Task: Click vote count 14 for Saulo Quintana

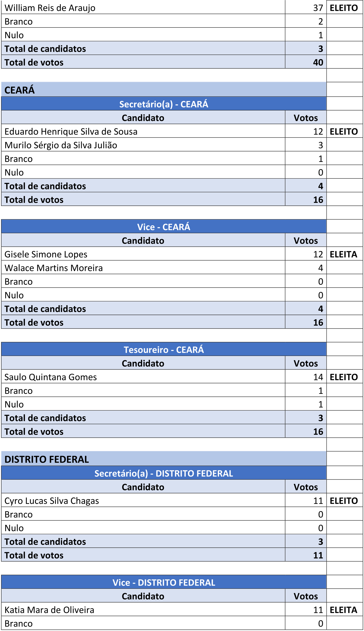Action: click(318, 377)
